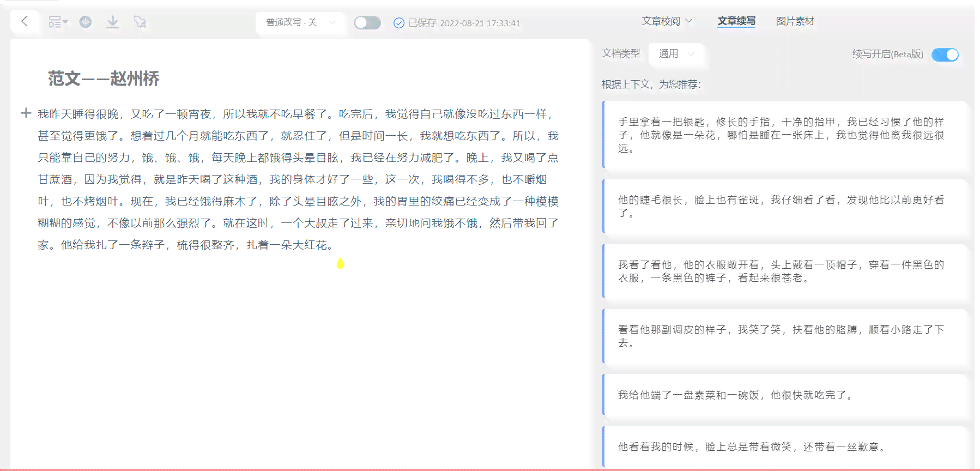Select suggestion starting 我看了看他
Image resolution: width=980 pixels, height=471 pixels.
tap(784, 271)
